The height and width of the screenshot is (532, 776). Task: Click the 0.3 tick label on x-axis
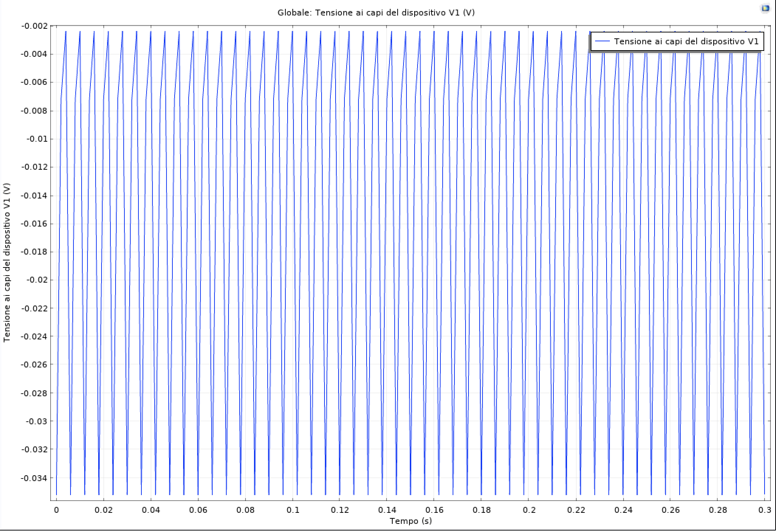(765, 510)
